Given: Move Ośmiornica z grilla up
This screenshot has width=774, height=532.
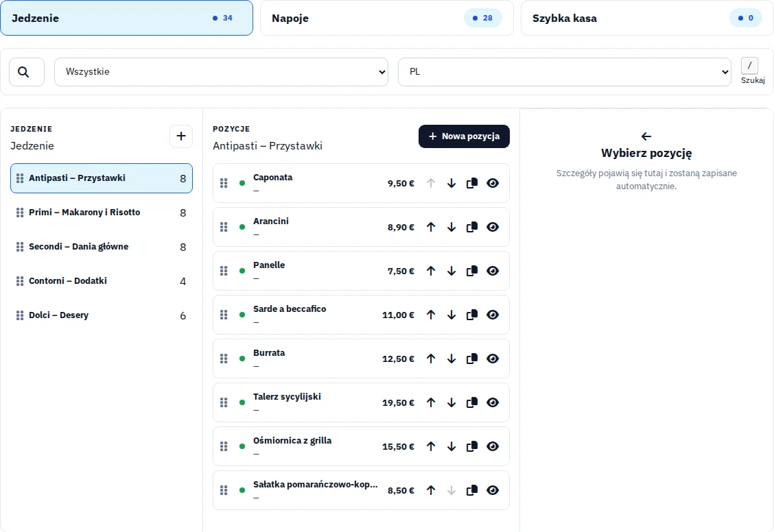Looking at the screenshot, I should (x=431, y=447).
